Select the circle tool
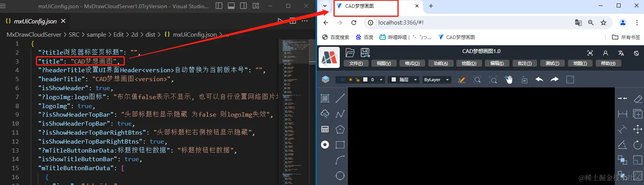 340,176
